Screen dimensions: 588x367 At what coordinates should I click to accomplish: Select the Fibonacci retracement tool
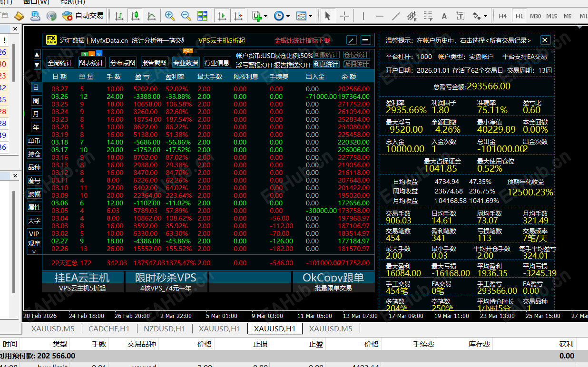click(x=428, y=16)
